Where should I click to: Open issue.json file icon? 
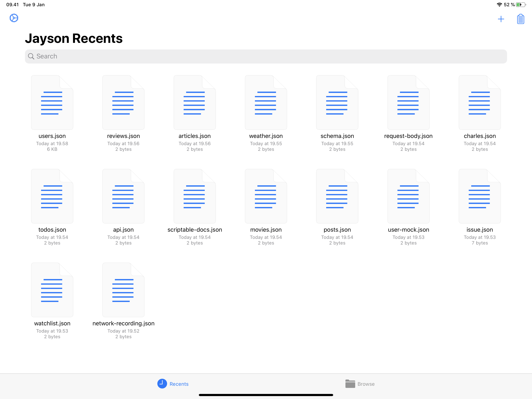click(479, 196)
